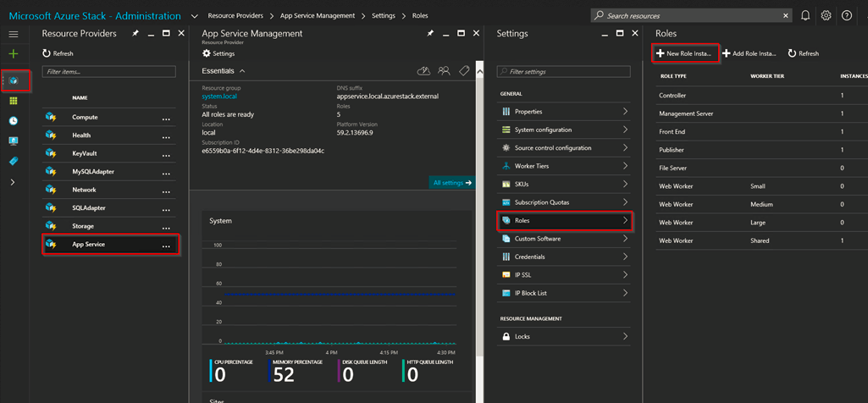Viewport: 868px width, 403px height.
Task: Open IP Block List setting
Action: (563, 293)
